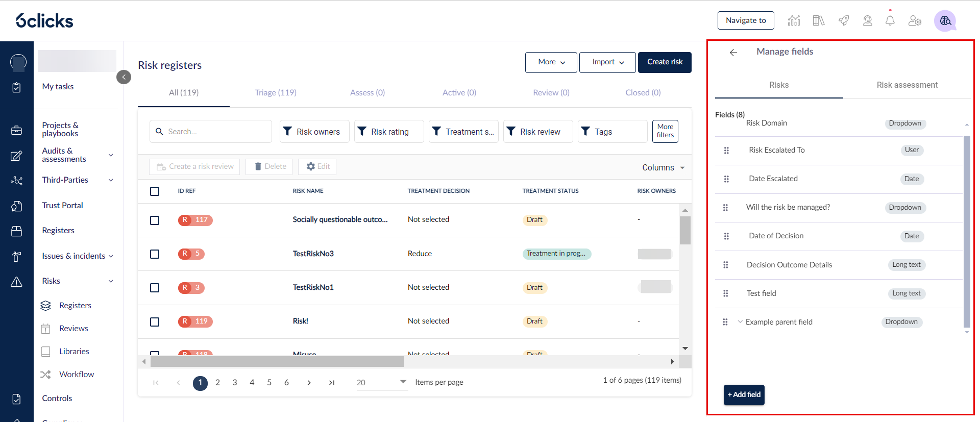Image resolution: width=980 pixels, height=422 pixels.
Task: Filter by Risk owners
Action: [314, 132]
